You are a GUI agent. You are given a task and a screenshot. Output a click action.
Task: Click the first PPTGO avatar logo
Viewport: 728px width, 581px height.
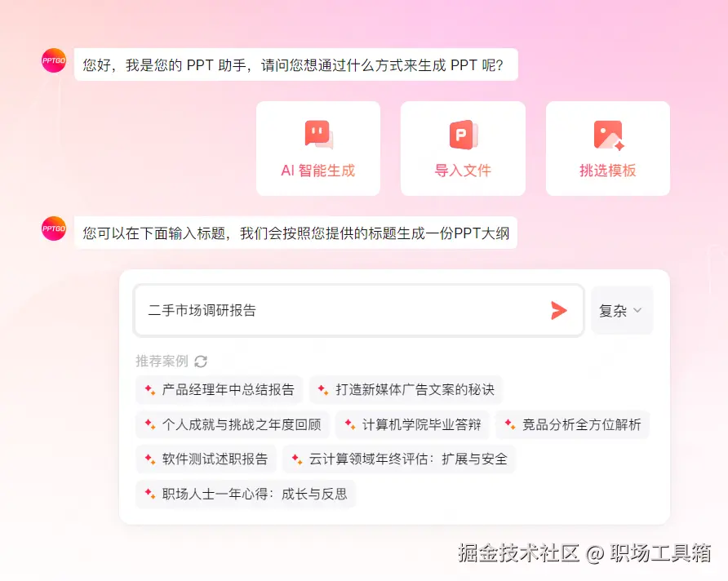54,60
